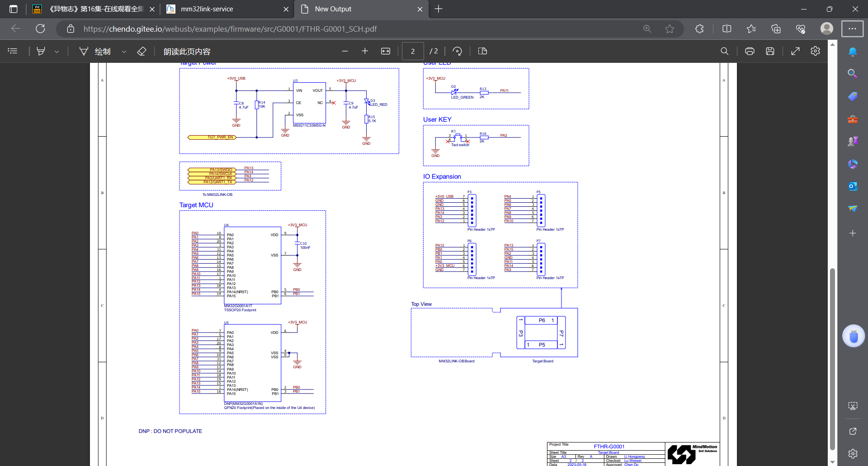The width and height of the screenshot is (868, 466).
Task: Toggle split screen view in browser
Action: 726,29
